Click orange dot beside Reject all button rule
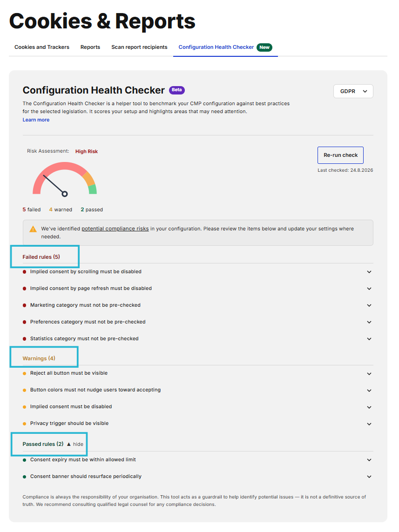 point(24,374)
